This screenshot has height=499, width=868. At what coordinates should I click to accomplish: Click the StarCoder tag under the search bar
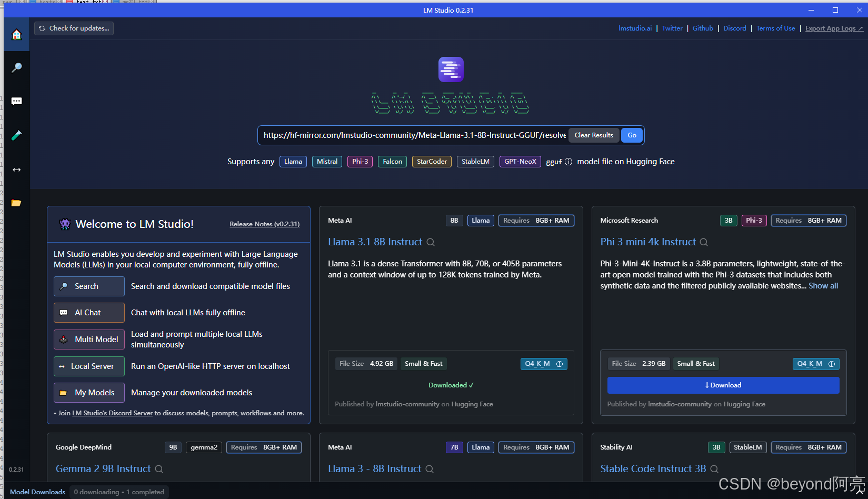432,162
